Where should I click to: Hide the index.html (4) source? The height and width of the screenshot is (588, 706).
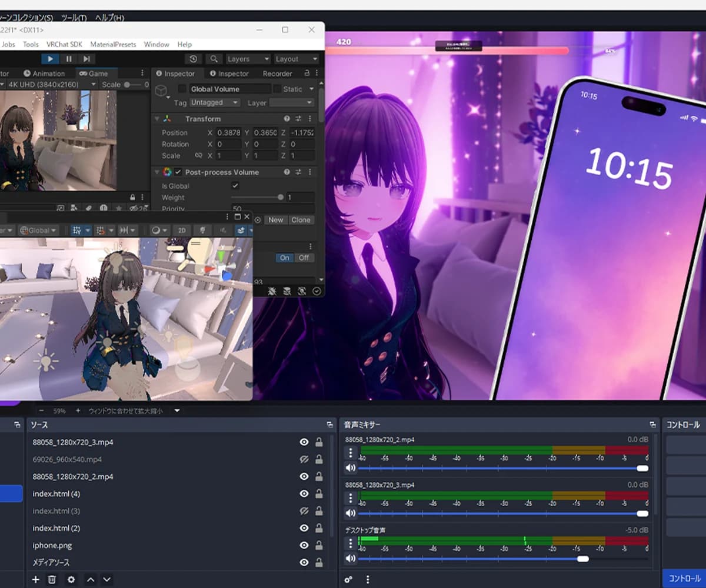(x=304, y=494)
